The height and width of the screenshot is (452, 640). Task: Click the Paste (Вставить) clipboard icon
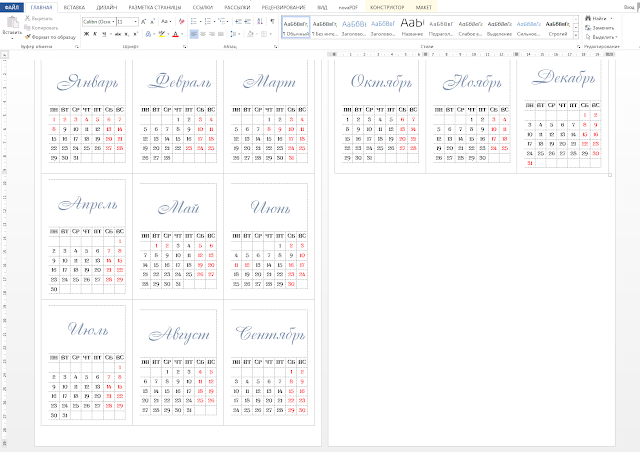(12, 23)
